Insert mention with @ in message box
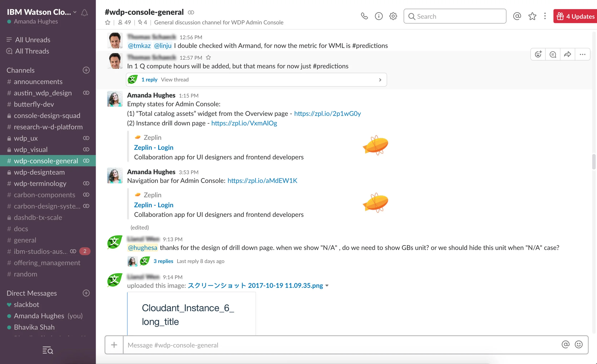Image resolution: width=597 pixels, height=364 pixels. (x=565, y=344)
